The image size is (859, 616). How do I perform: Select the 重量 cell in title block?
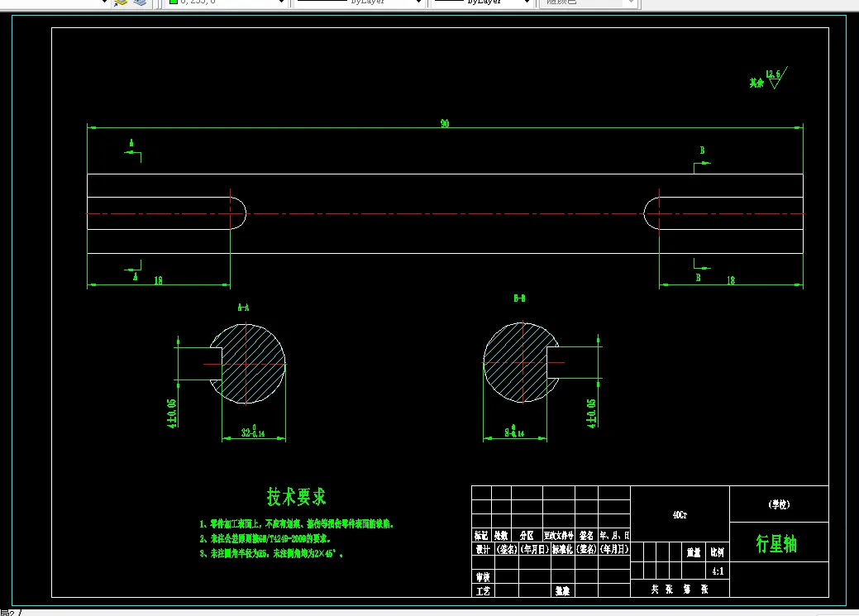point(694,552)
